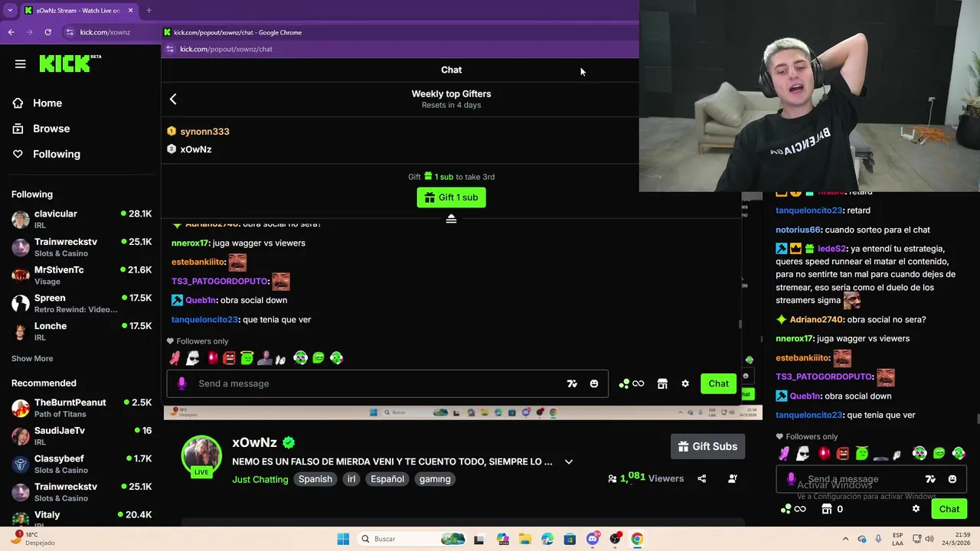Open a new Chrome tab with plus button
The height and width of the screenshot is (551, 980).
149,11
